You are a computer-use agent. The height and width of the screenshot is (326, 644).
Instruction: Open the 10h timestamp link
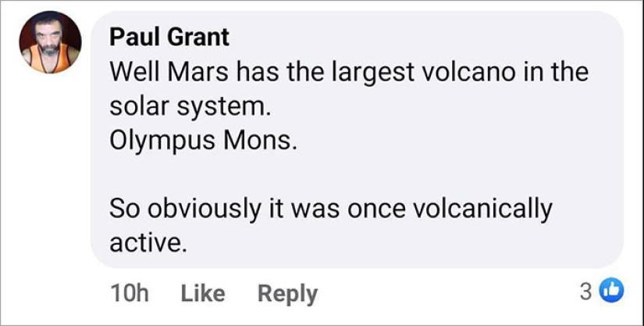point(130,293)
